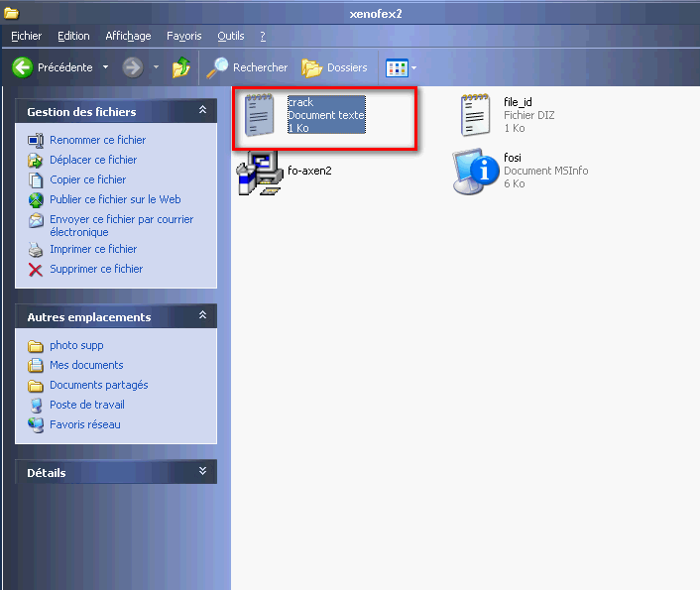Click the Rechercher magnifier icon
Screen dimensions: 700x590
pyautogui.click(x=217, y=67)
